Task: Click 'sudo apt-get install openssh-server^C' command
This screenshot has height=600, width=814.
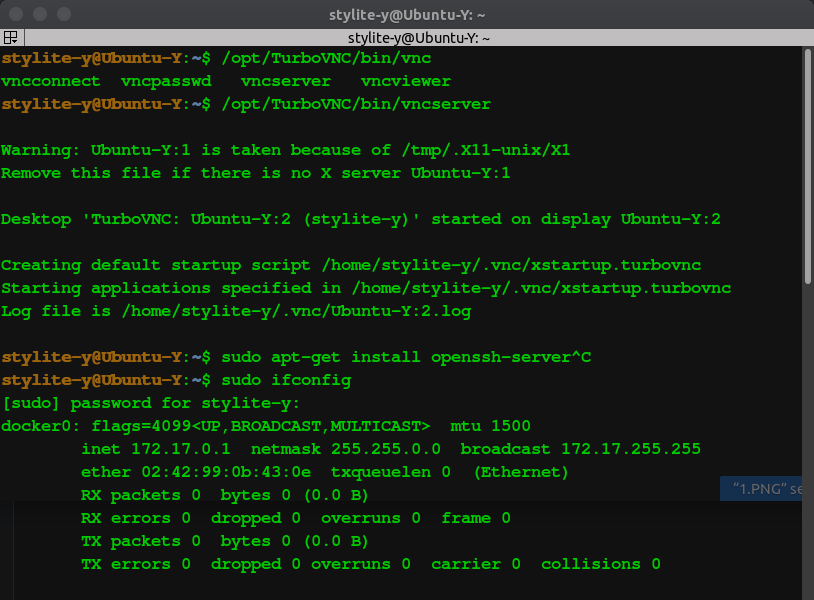Action: click(x=406, y=357)
